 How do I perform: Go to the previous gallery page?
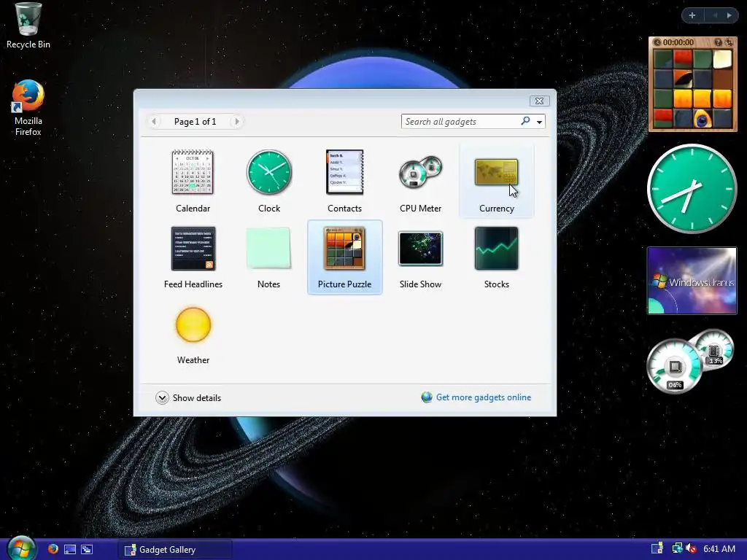pos(154,122)
